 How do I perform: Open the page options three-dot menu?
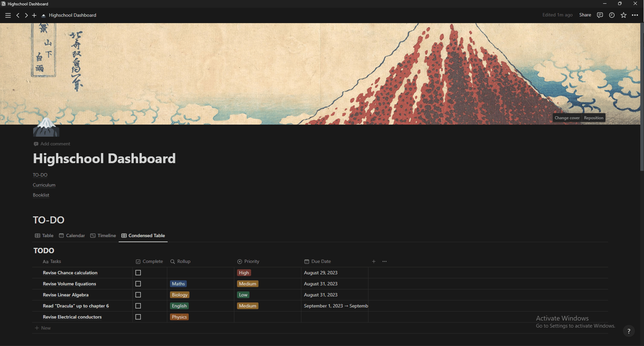[635, 15]
